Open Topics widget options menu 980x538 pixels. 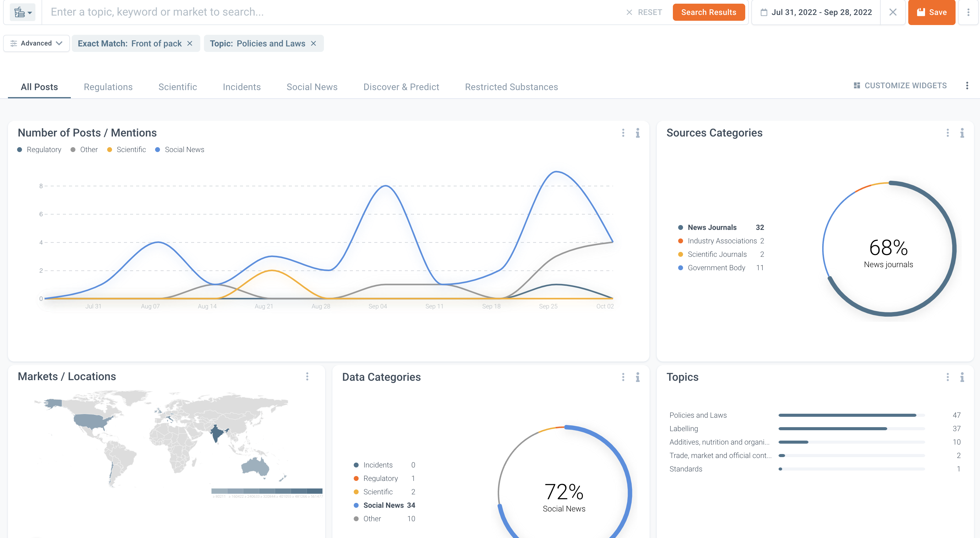(947, 377)
